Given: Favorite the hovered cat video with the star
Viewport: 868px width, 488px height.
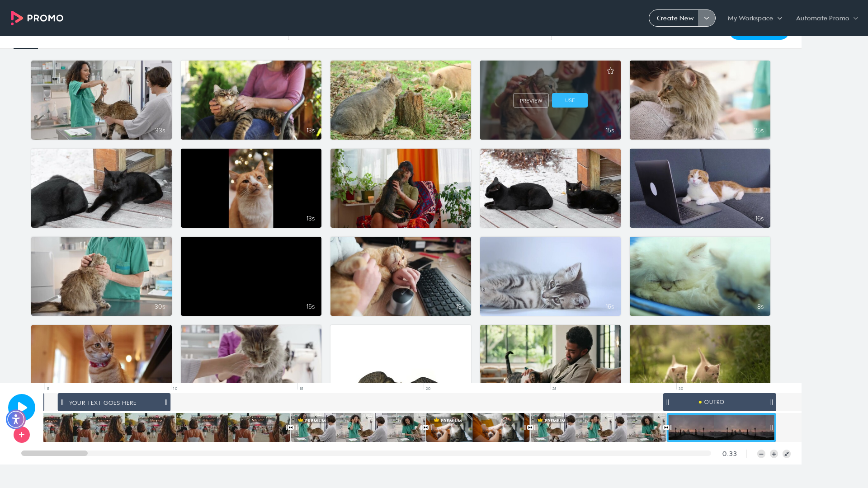Looking at the screenshot, I should pos(610,71).
